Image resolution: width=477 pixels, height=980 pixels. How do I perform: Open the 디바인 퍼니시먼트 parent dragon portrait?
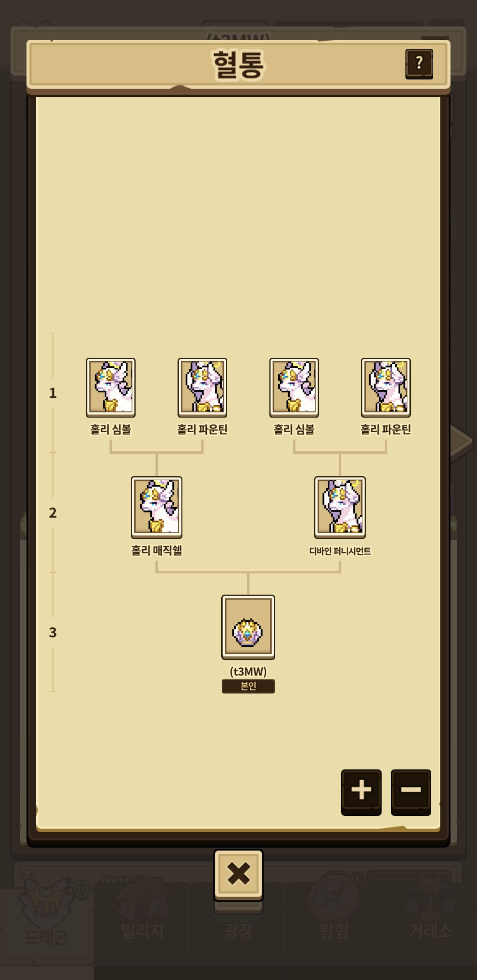(x=340, y=507)
